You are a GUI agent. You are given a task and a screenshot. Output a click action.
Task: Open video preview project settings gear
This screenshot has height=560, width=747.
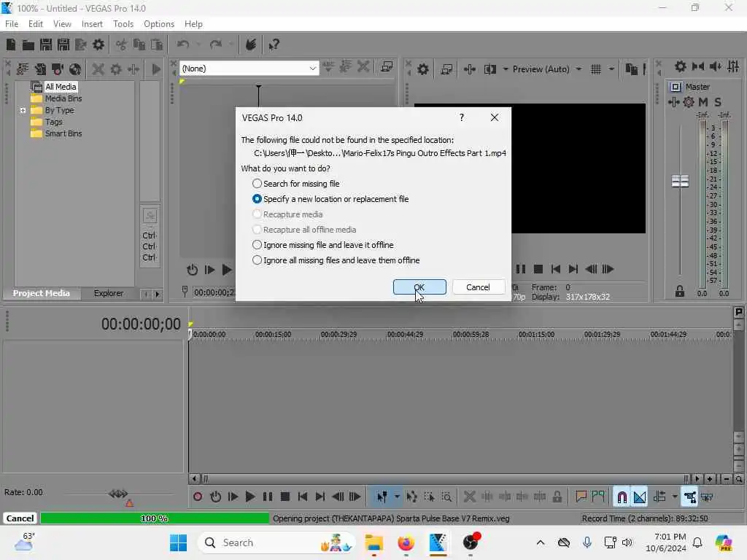click(x=422, y=69)
